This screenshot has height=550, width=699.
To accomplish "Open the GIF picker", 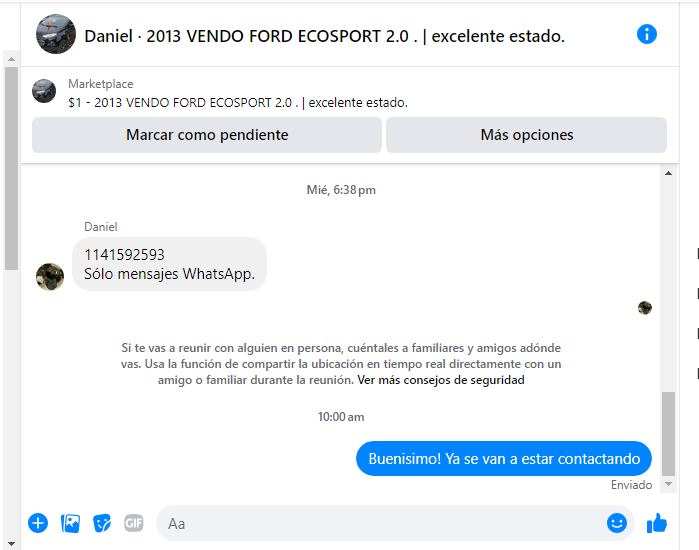I will pos(134,523).
